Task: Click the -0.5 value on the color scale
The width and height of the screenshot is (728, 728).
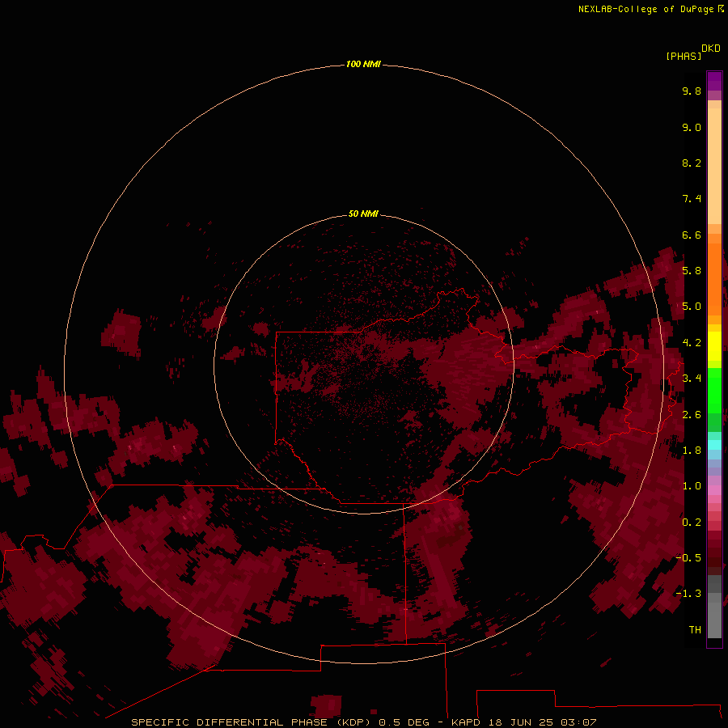Action: (688, 558)
